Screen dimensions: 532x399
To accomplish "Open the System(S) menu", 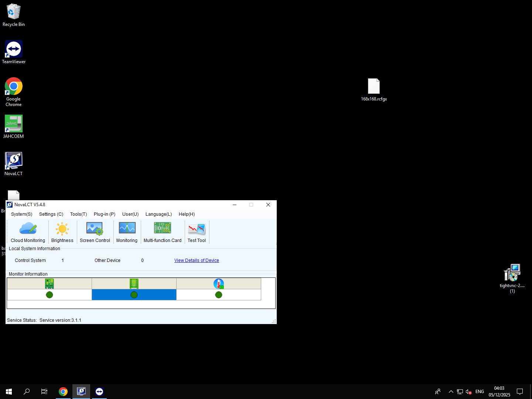I will (x=21, y=214).
